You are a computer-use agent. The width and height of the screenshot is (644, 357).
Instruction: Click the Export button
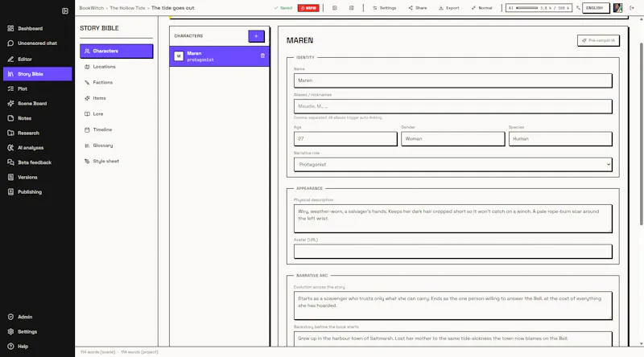coord(448,8)
